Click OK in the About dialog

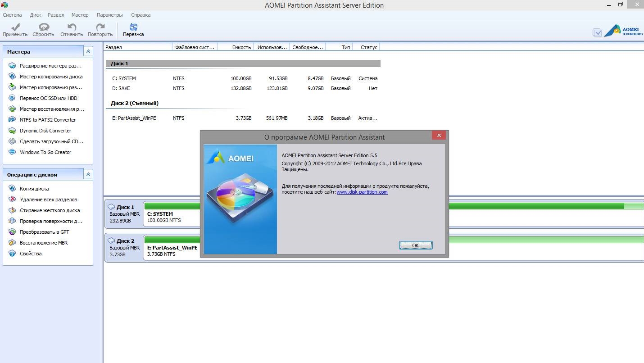415,245
